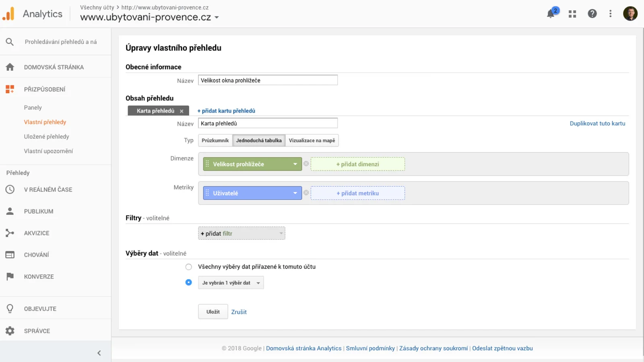
Task: Open the three-dot more options menu
Action: [x=611, y=14]
